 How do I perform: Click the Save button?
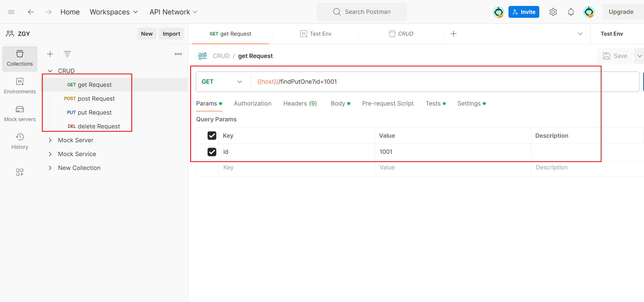615,56
